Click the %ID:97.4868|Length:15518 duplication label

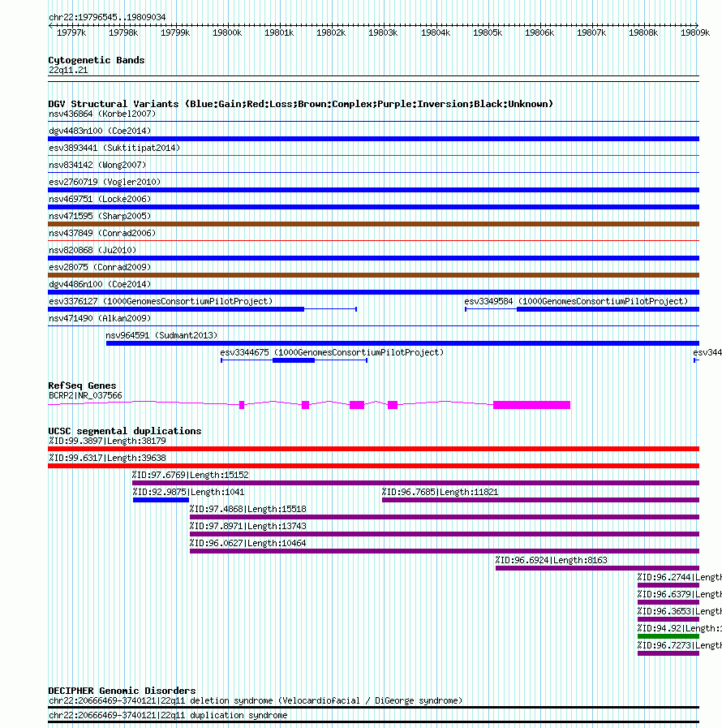247,510
